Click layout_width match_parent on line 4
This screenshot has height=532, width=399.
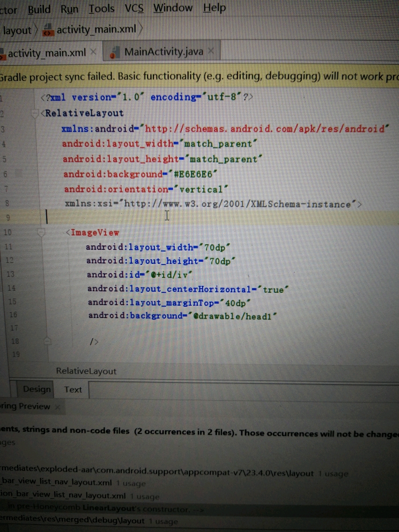coord(159,144)
